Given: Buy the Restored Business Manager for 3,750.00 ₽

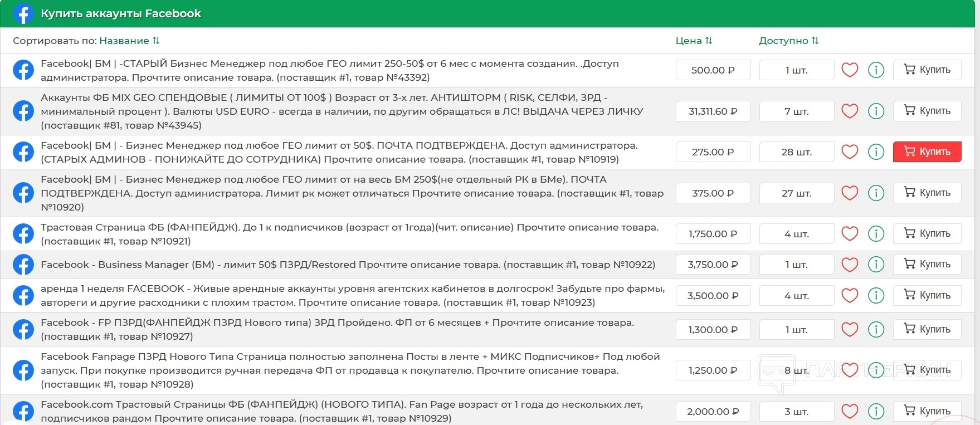Looking at the screenshot, I should tap(927, 265).
